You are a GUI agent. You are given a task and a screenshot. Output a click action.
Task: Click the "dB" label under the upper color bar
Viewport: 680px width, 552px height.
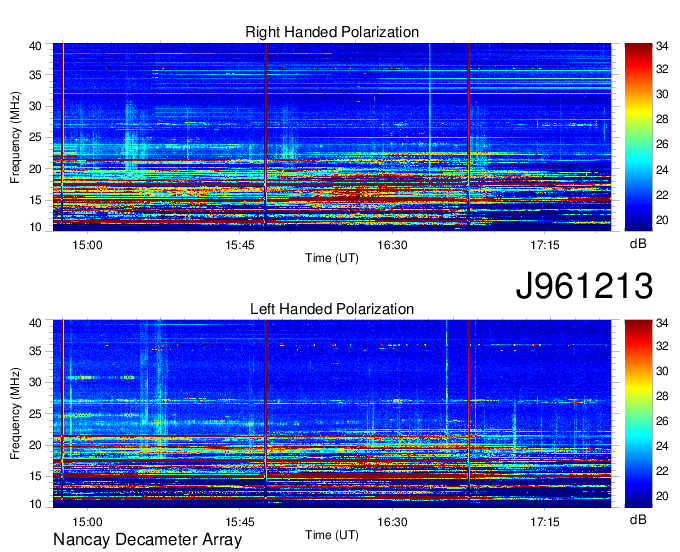[638, 244]
